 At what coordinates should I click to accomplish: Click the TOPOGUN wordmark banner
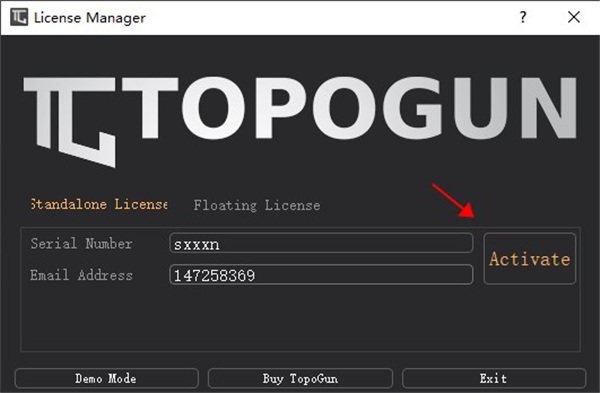click(349, 108)
